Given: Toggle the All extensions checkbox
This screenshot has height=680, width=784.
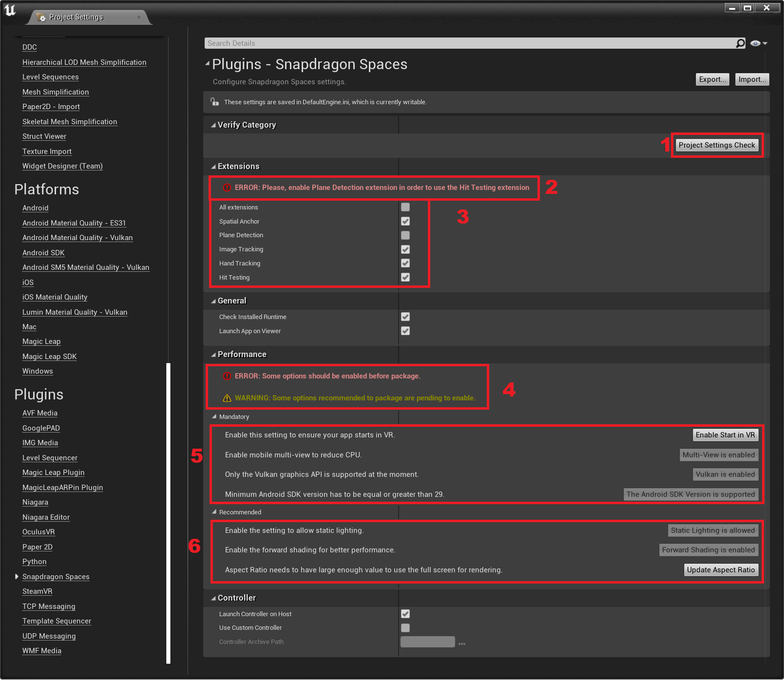Looking at the screenshot, I should point(405,207).
